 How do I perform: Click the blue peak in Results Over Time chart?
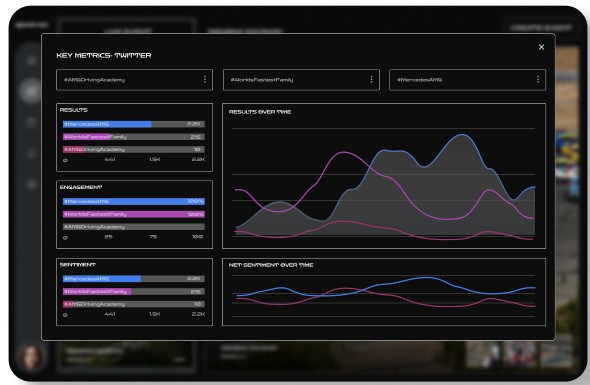[x=461, y=135]
